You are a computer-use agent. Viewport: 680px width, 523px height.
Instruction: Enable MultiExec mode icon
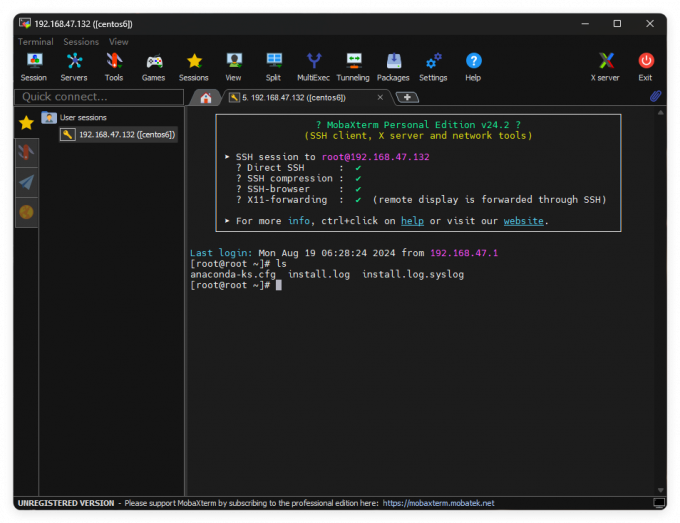tap(314, 67)
